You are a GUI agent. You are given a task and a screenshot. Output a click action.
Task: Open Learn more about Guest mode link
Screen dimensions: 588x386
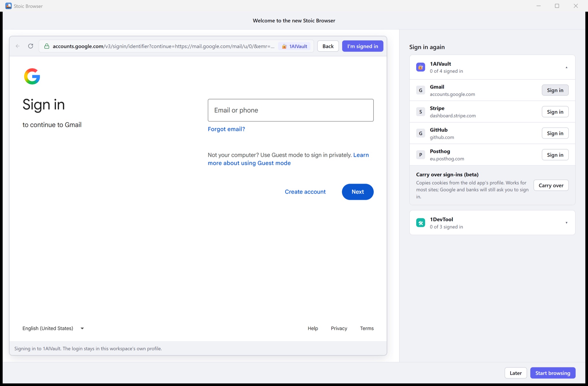(x=249, y=163)
